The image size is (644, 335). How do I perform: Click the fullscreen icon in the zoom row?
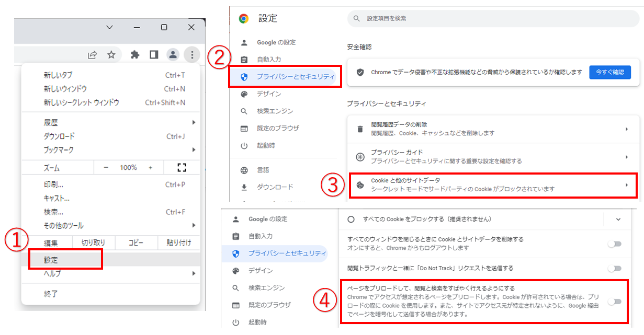point(182,168)
